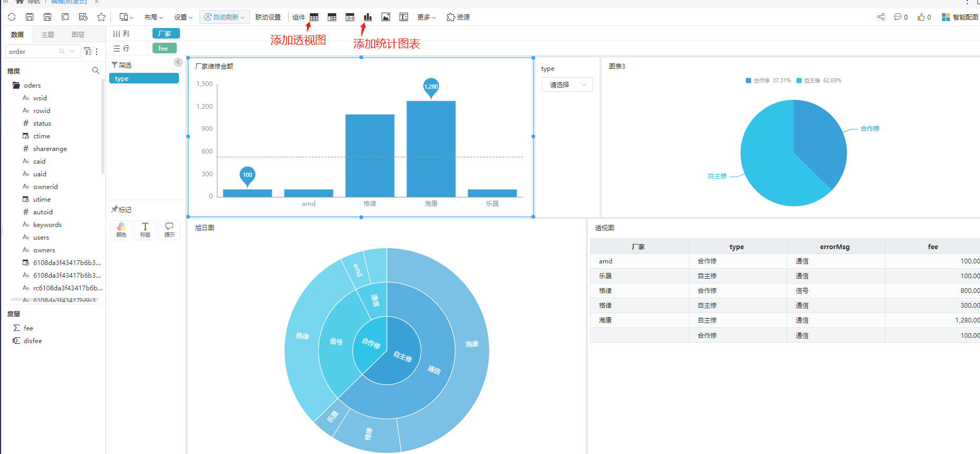Click the add text component icon

click(404, 17)
